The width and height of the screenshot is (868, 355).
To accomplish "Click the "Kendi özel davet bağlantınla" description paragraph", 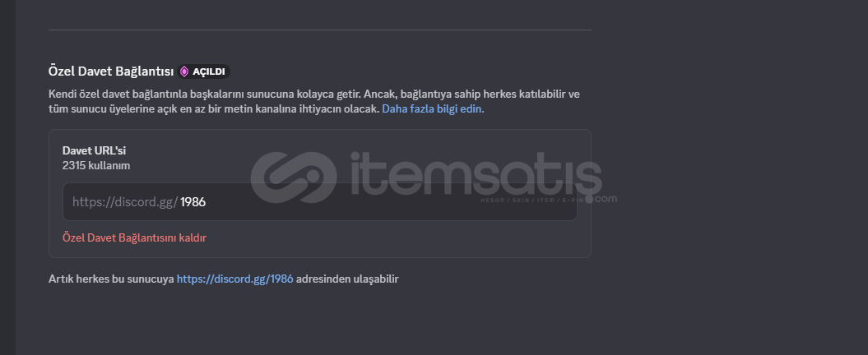I will [x=314, y=102].
